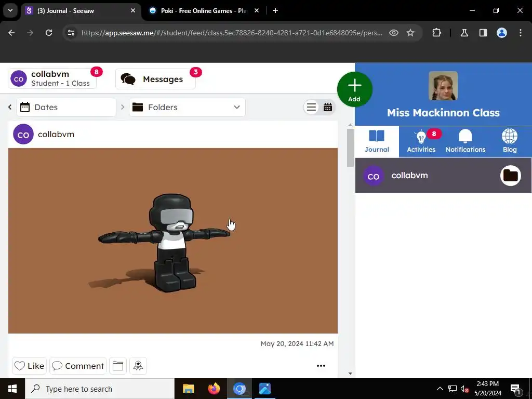The image size is (532, 399).
Task: Open File Explorer from the taskbar
Action: click(188, 389)
